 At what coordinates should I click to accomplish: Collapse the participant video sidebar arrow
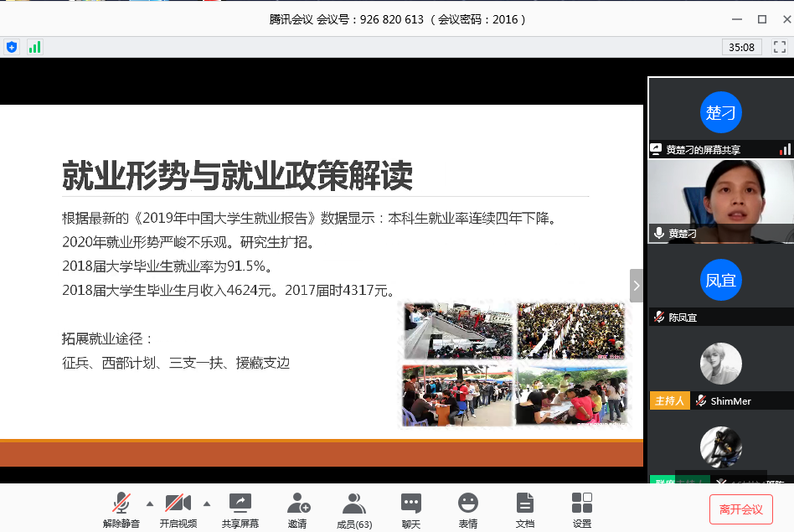[636, 286]
